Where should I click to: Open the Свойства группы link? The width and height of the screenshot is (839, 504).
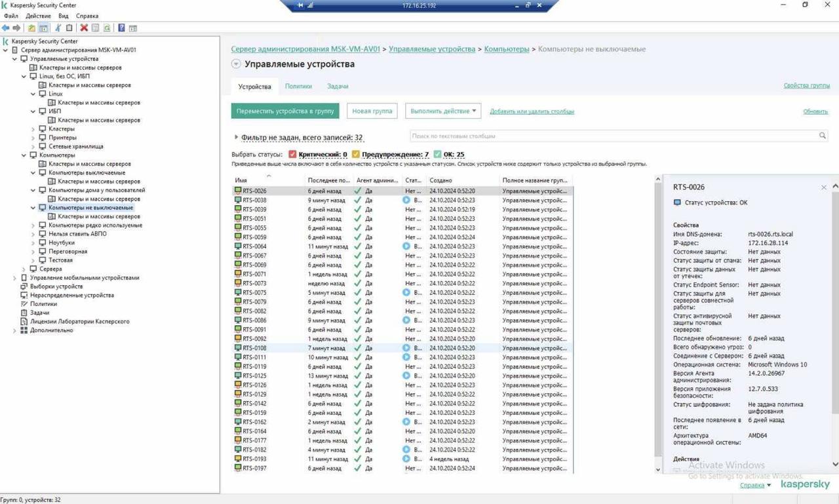point(806,86)
